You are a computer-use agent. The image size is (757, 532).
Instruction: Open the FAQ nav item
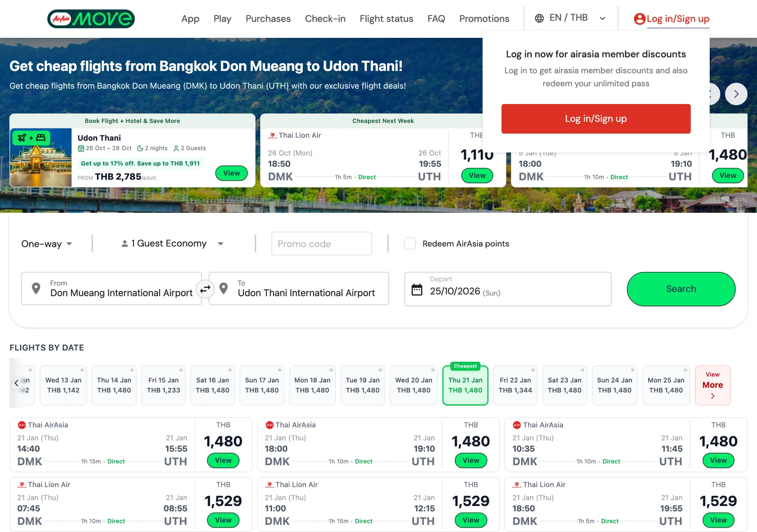click(436, 19)
